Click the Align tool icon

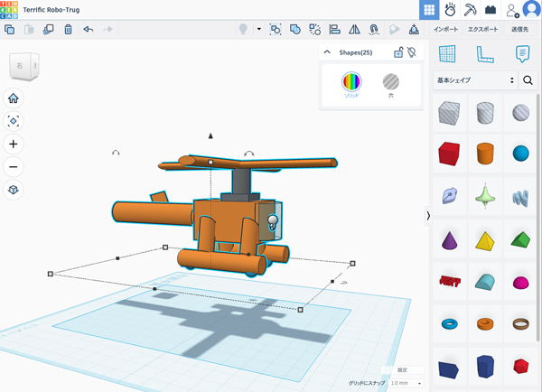tap(334, 30)
